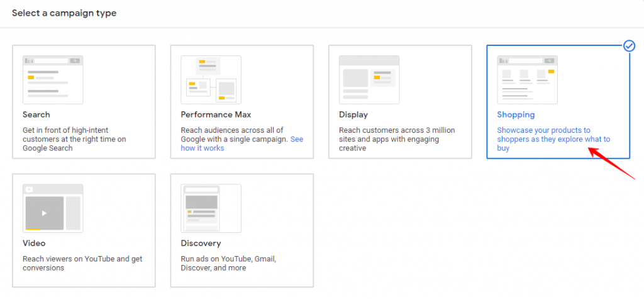Click the 'Select a campaign type' heading
Screen dimensions: 644x299
(x=64, y=13)
